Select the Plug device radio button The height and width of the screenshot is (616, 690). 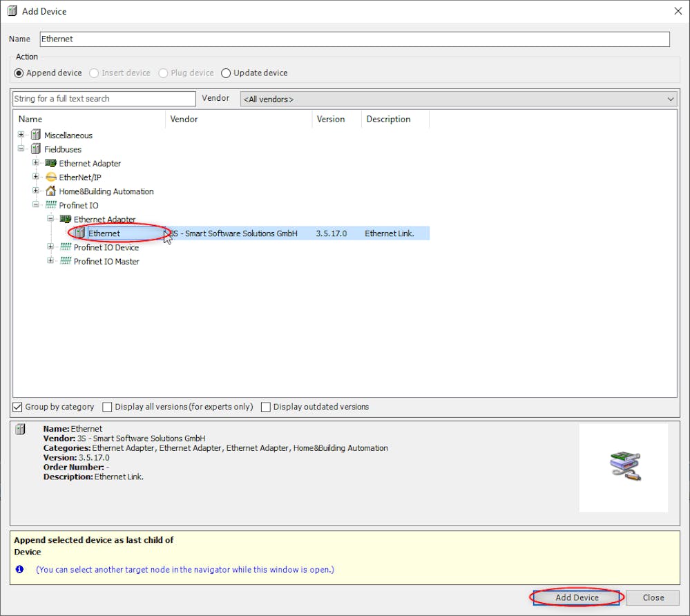pyautogui.click(x=163, y=73)
